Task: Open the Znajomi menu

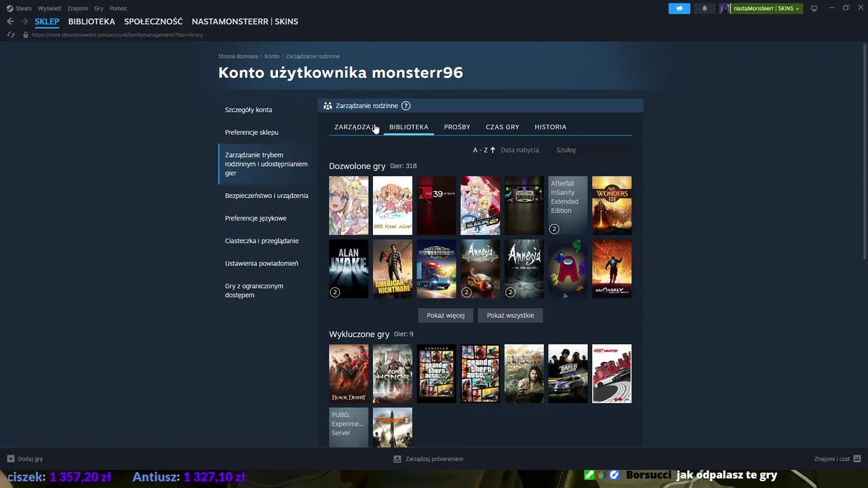Action: click(78, 8)
